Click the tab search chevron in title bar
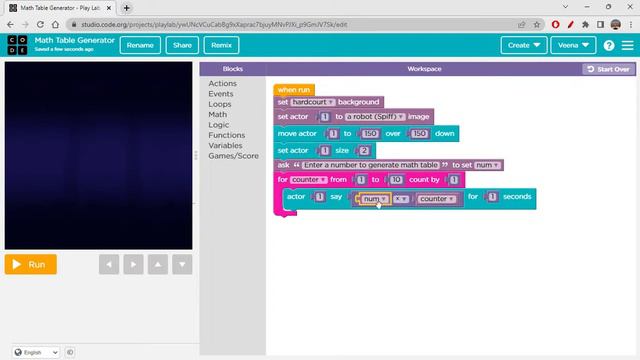The height and width of the screenshot is (360, 640). coord(565,7)
